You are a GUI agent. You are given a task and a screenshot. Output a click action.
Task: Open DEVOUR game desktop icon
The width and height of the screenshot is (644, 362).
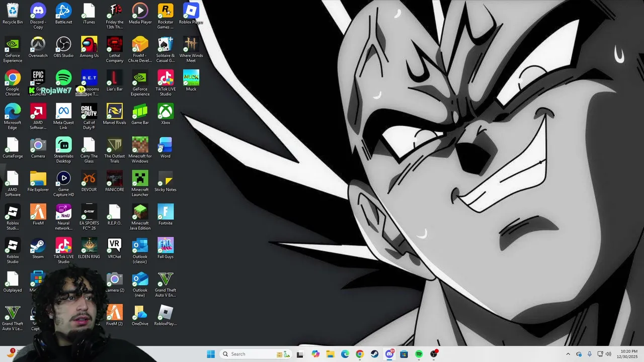[89, 181]
